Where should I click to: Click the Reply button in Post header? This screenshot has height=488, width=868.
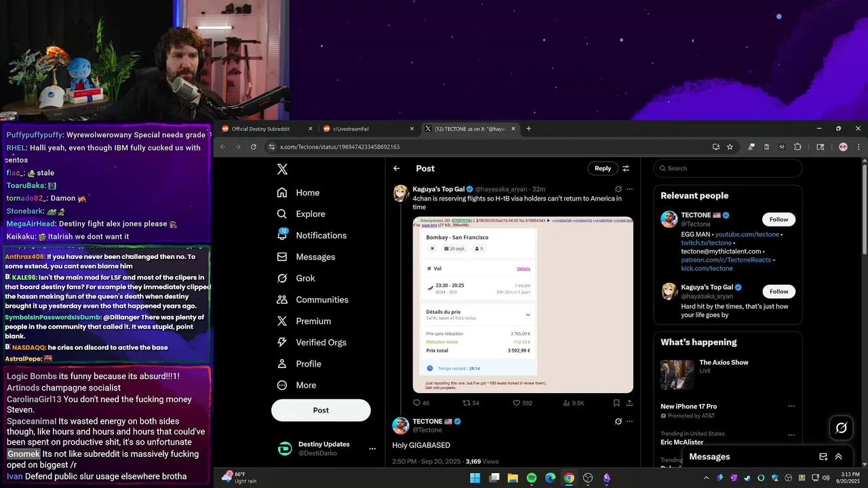pyautogui.click(x=603, y=168)
